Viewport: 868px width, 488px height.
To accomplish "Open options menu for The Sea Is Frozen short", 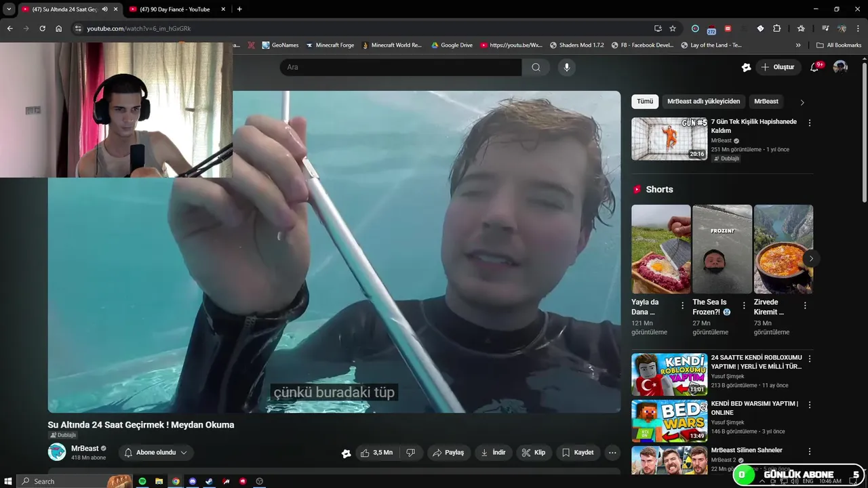I will (x=744, y=306).
